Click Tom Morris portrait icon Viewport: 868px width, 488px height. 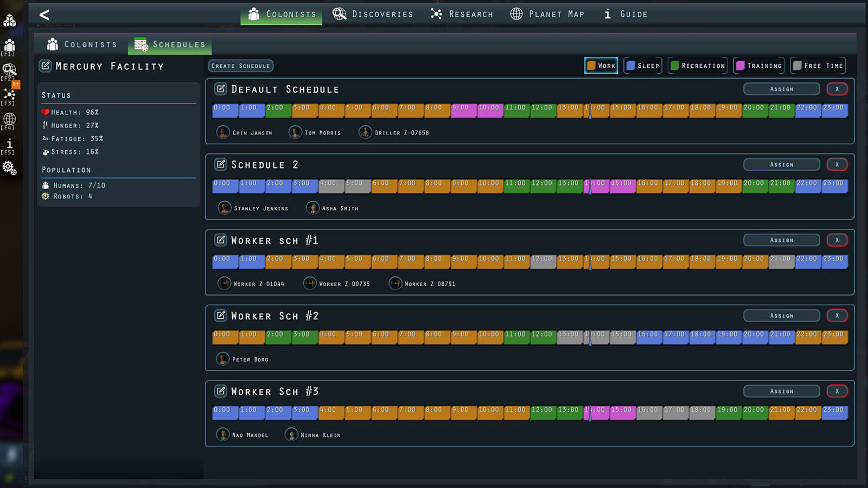click(295, 132)
